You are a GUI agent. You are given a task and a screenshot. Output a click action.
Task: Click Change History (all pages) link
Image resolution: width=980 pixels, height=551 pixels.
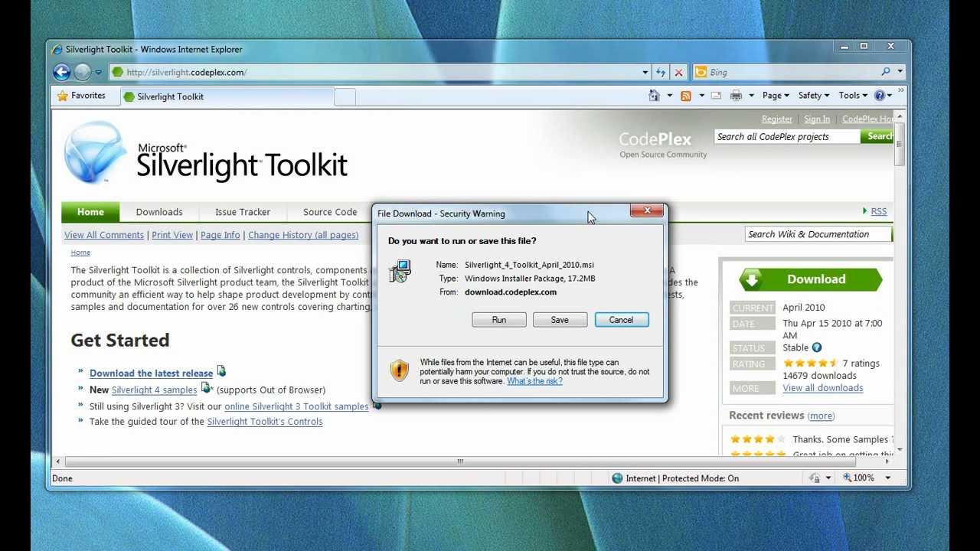(303, 235)
